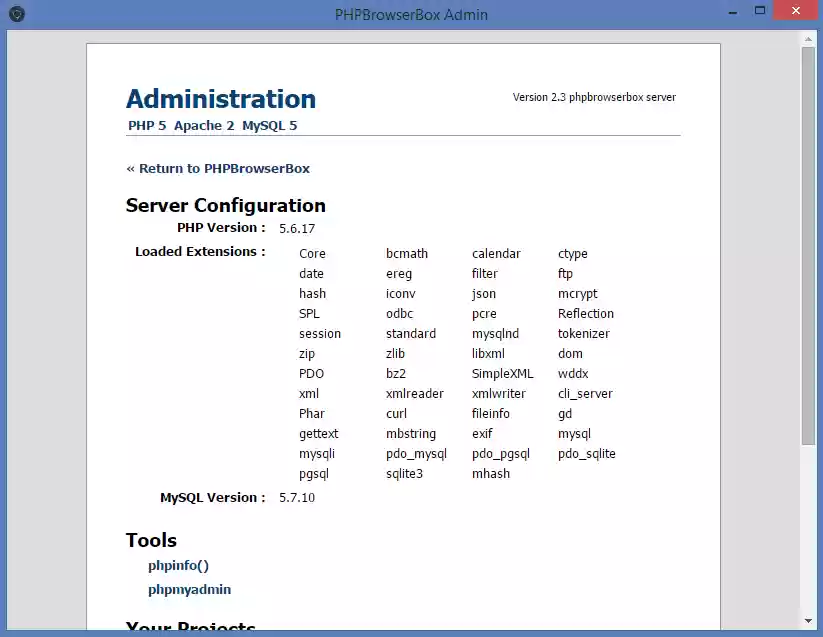Click the scrollbar down arrow
Viewport: 823px width, 637px height.
(808, 621)
